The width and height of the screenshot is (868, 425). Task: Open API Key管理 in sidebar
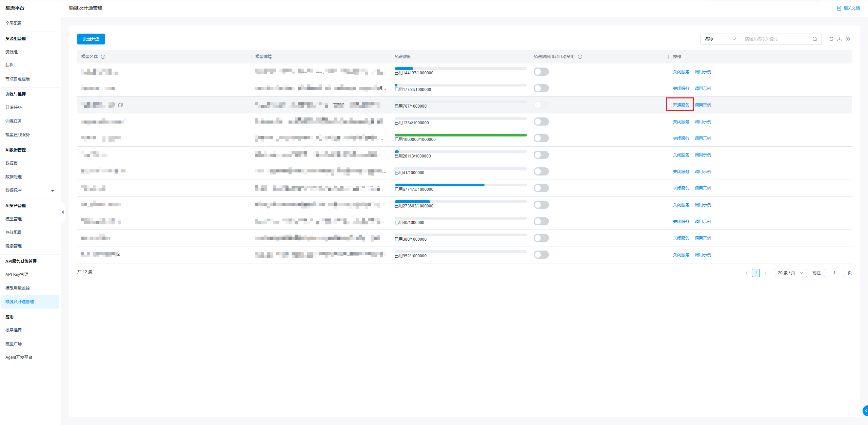pos(17,275)
